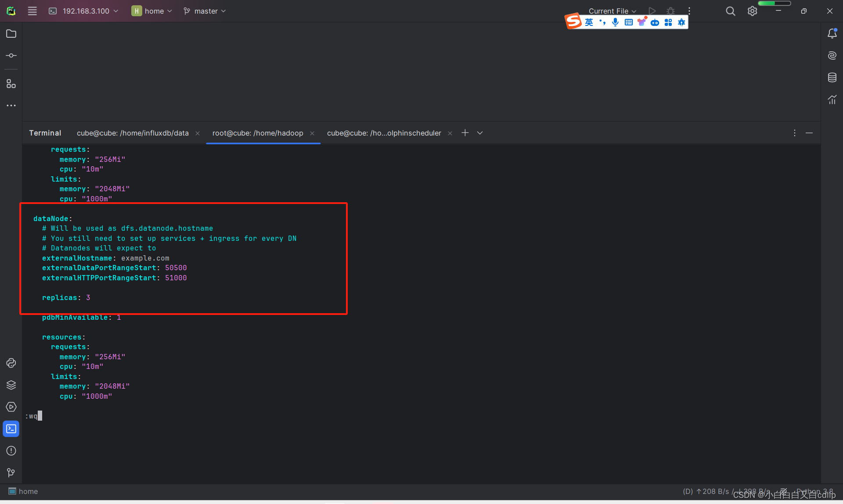Open the Structure tool window
This screenshot has height=504, width=843.
pyautogui.click(x=11, y=83)
